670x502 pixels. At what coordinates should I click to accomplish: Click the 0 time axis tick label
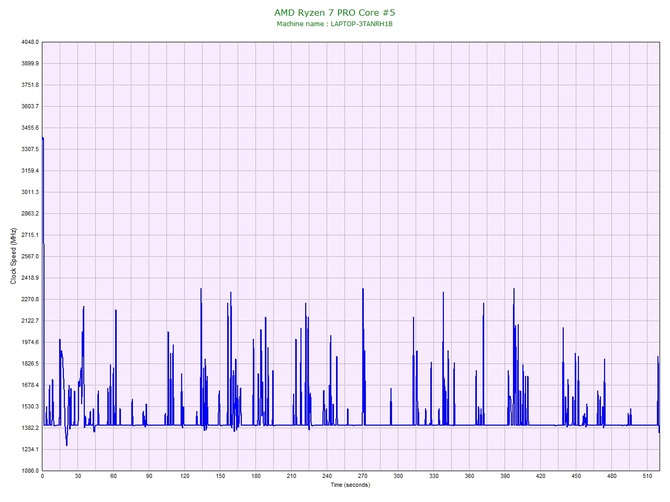(x=42, y=476)
